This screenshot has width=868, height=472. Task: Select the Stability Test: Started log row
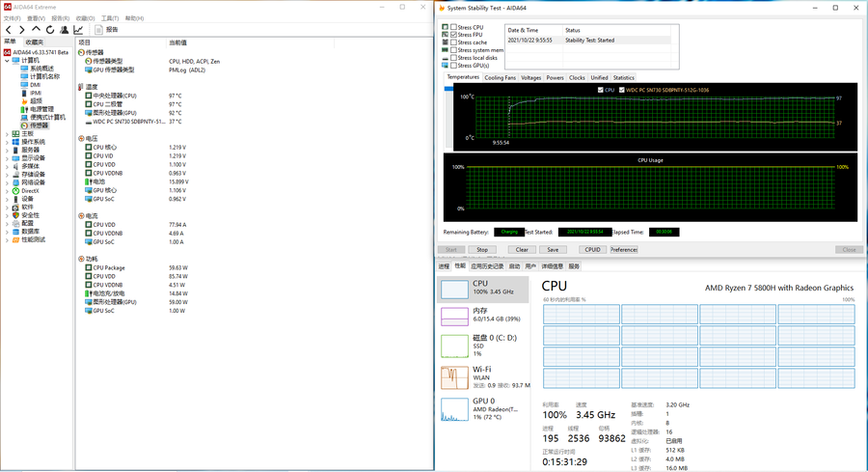point(588,41)
